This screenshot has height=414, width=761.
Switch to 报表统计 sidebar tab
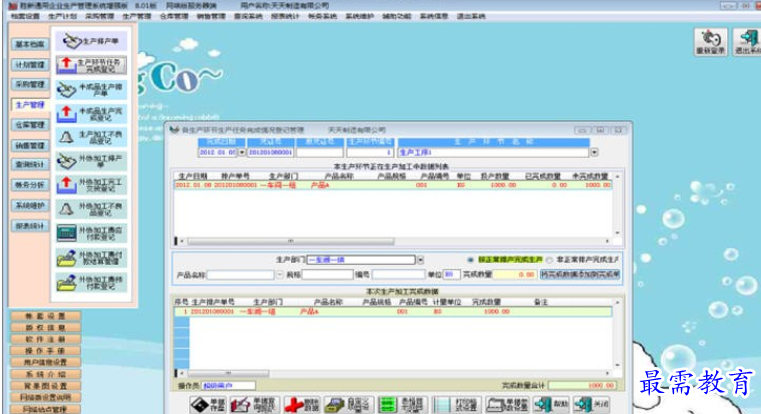30,226
